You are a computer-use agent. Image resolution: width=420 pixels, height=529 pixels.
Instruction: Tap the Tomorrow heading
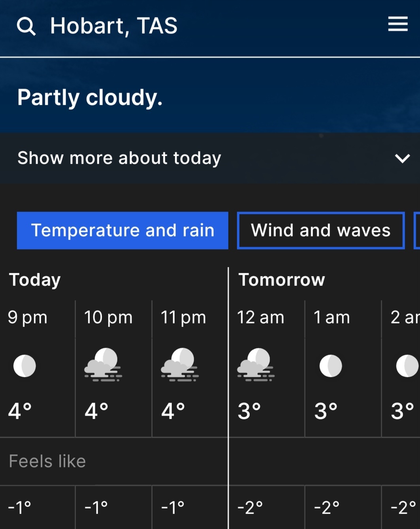click(282, 280)
